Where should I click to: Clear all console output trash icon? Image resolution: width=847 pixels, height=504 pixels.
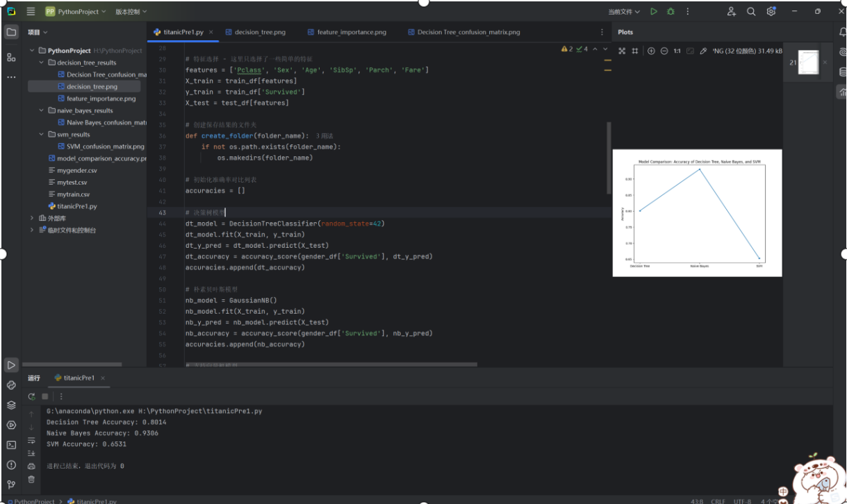click(x=31, y=479)
